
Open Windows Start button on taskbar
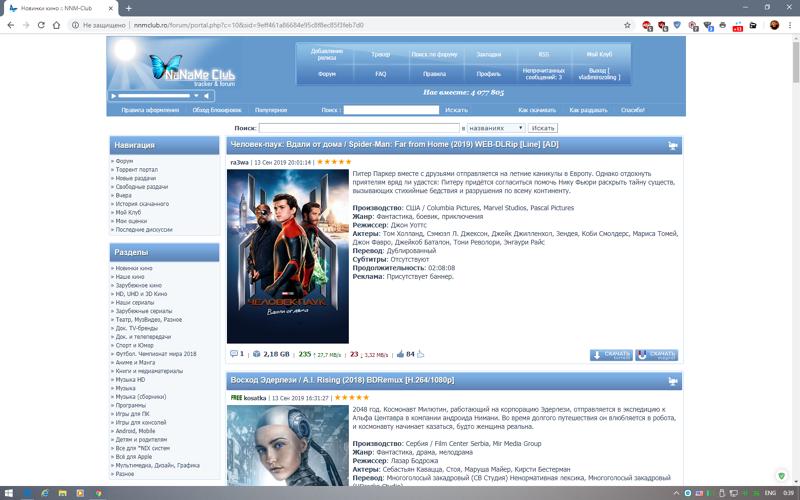coord(9,493)
